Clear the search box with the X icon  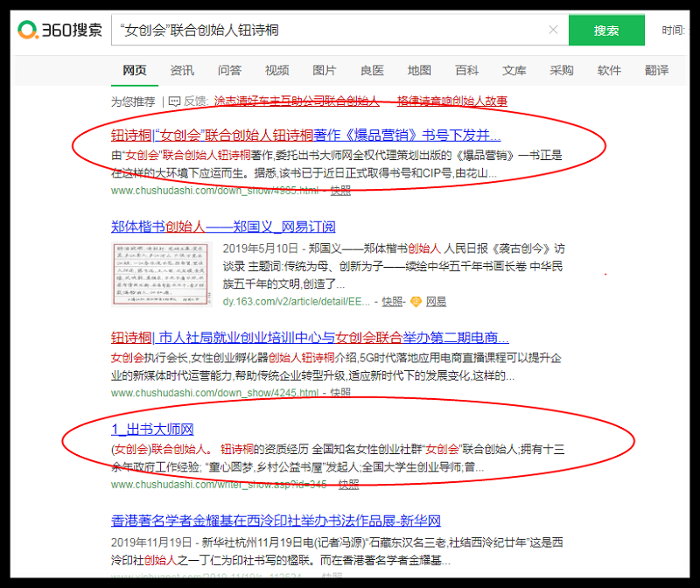click(552, 30)
